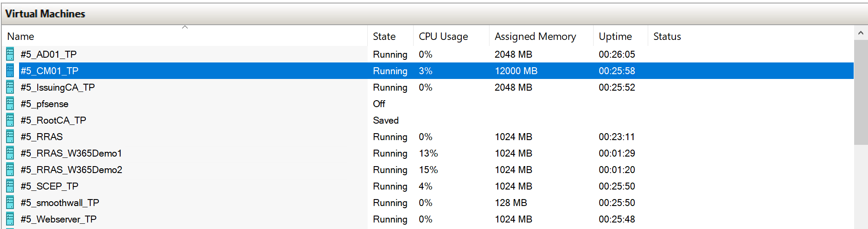
Task: Click the Uptime column header
Action: coord(615,36)
